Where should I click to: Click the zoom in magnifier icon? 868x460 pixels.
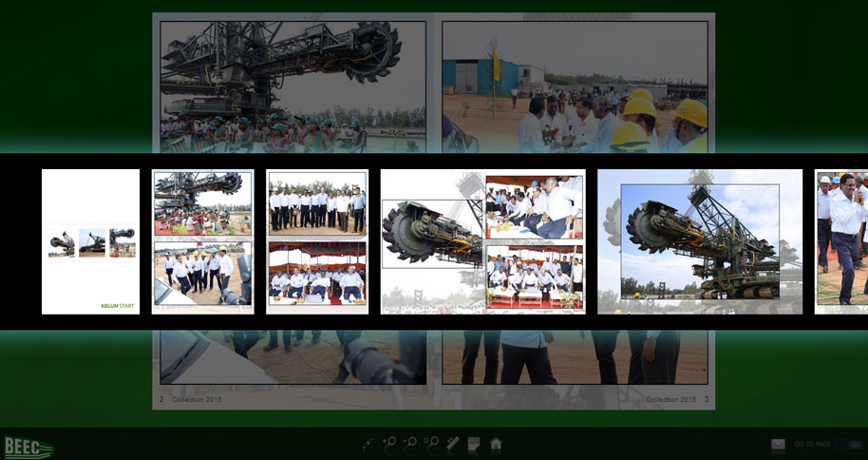(x=389, y=443)
